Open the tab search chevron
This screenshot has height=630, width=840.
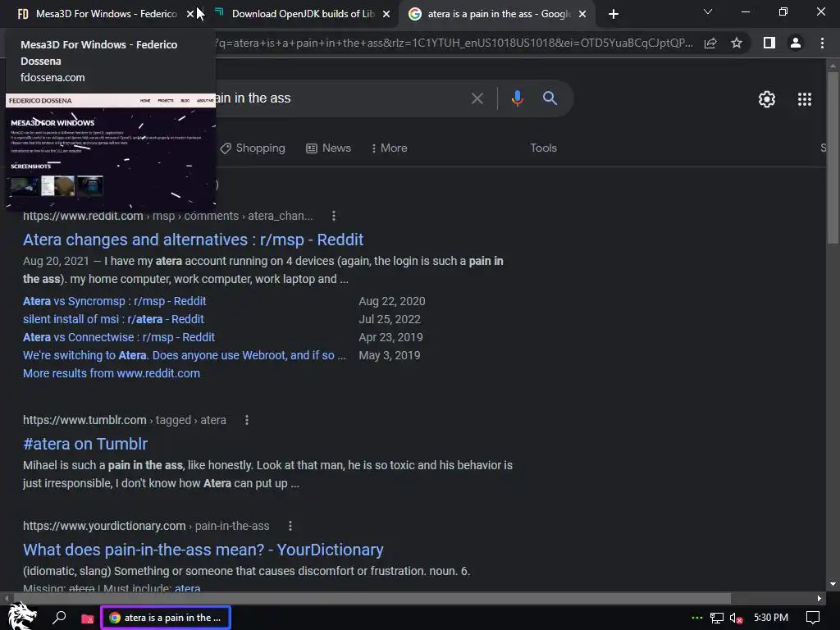708,11
